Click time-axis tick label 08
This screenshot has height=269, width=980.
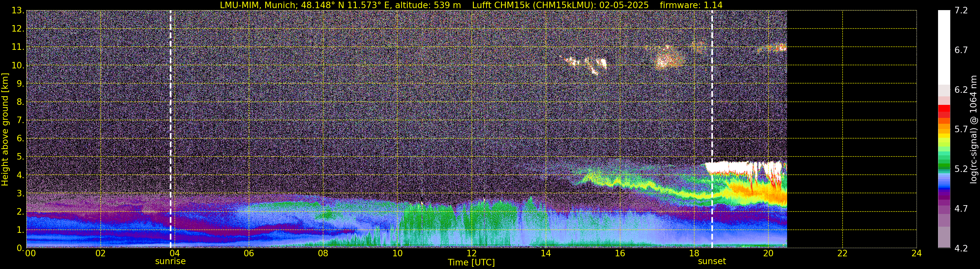323,253
